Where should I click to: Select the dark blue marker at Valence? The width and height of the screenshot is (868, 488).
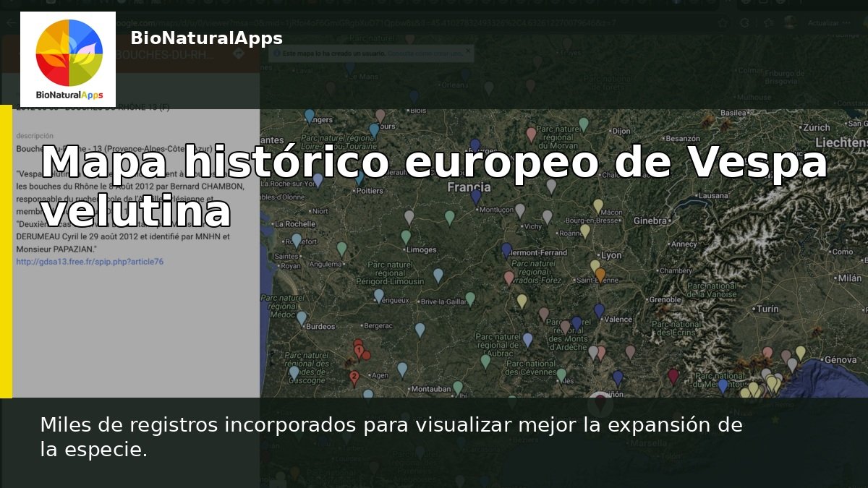[x=599, y=310]
